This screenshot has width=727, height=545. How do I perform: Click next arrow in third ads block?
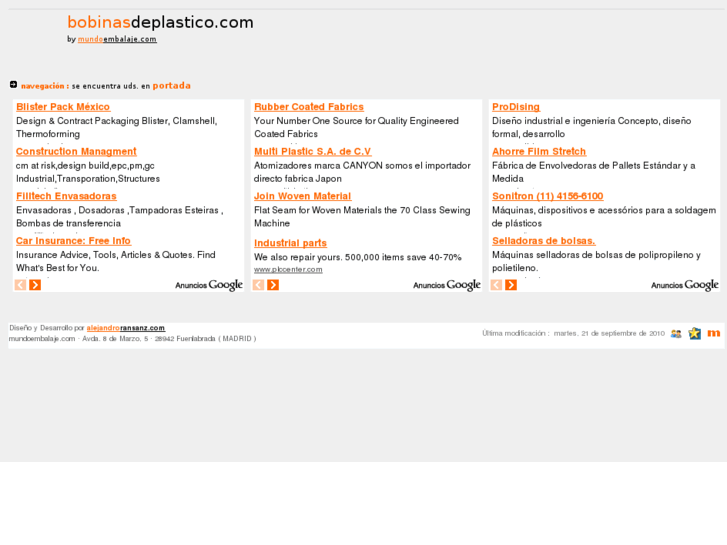511,285
